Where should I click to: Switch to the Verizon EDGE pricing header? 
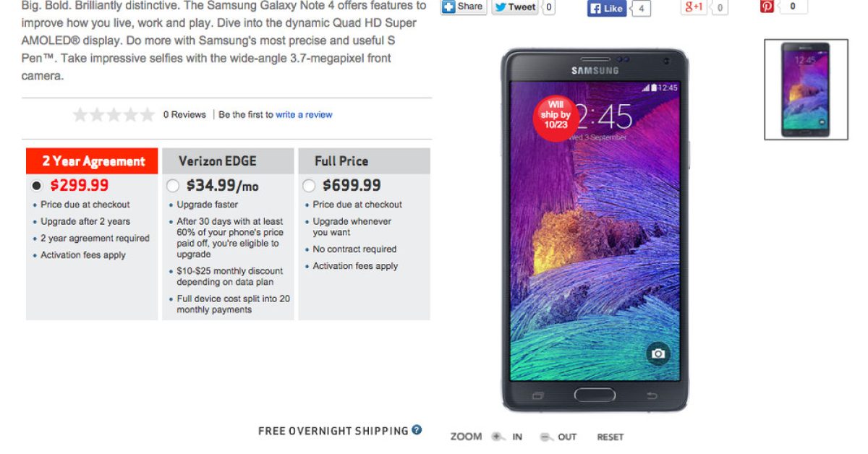(228, 160)
